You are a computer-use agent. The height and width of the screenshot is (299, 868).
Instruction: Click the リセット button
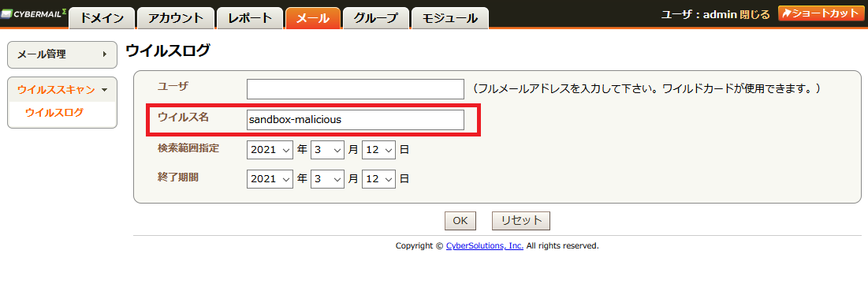(x=521, y=220)
